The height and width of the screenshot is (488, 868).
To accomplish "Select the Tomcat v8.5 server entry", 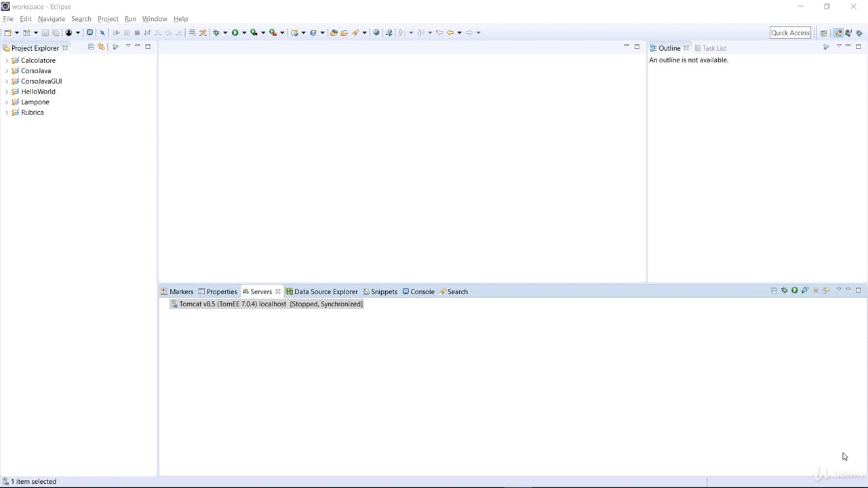I will pos(267,304).
